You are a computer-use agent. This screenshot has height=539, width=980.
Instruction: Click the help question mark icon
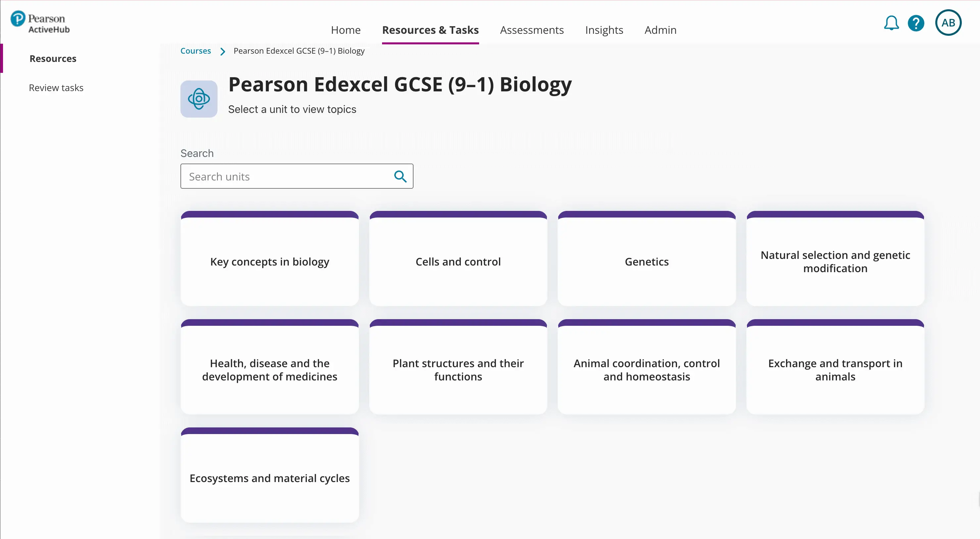coord(916,23)
